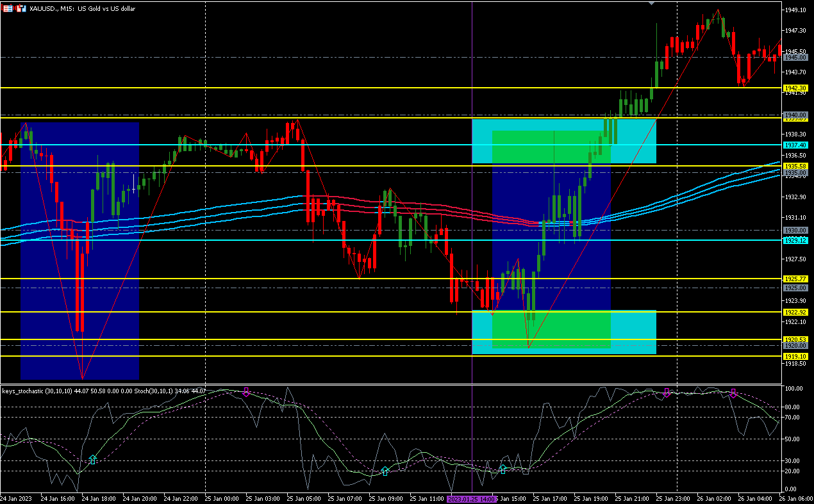Click the yellow 1935.58 price label

click(x=795, y=167)
